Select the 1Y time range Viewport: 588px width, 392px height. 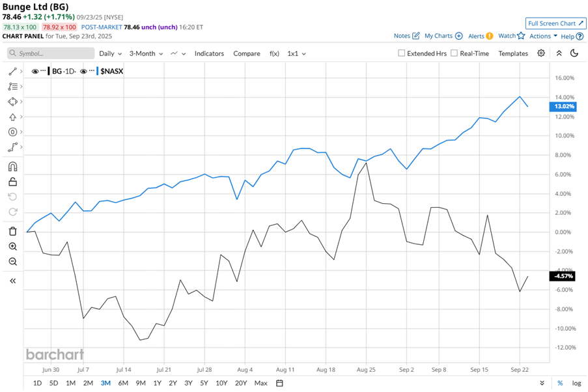(x=157, y=383)
